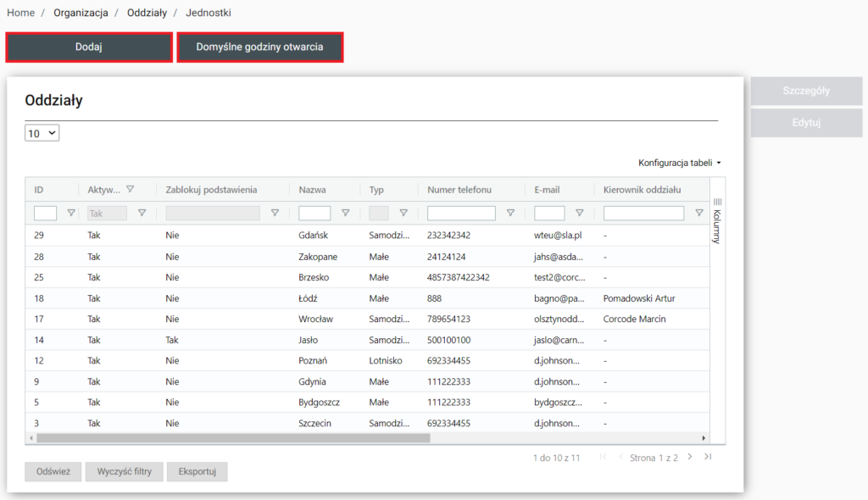This screenshot has height=500, width=868.
Task: Click the ID column filter icon
Action: (71, 214)
